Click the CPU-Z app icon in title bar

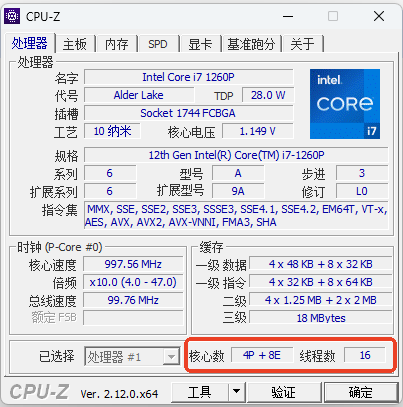12,16
